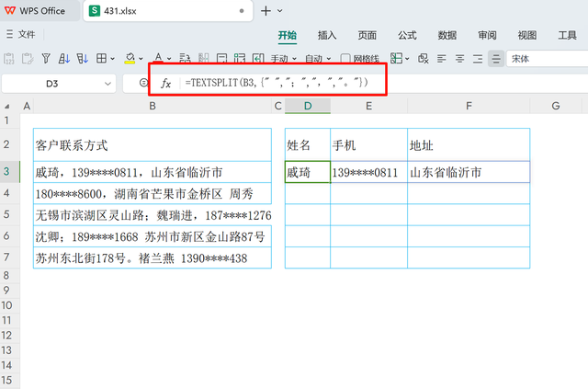Open the new tab options arrow beside plus
Viewport: 588px width, 389px height.
click(279, 11)
